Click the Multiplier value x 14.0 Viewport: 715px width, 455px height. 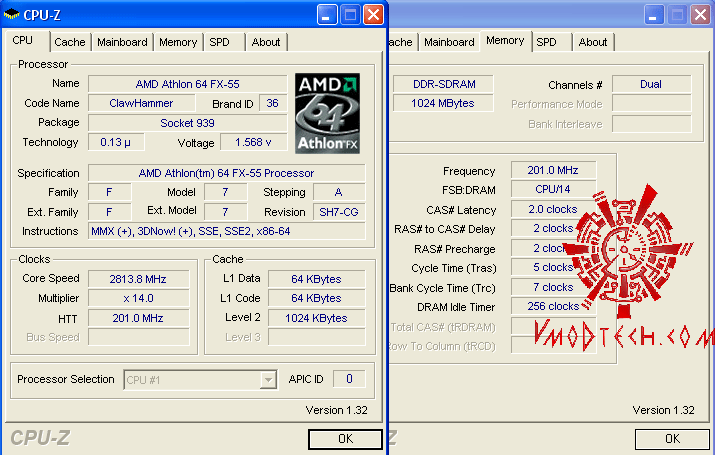[138, 299]
